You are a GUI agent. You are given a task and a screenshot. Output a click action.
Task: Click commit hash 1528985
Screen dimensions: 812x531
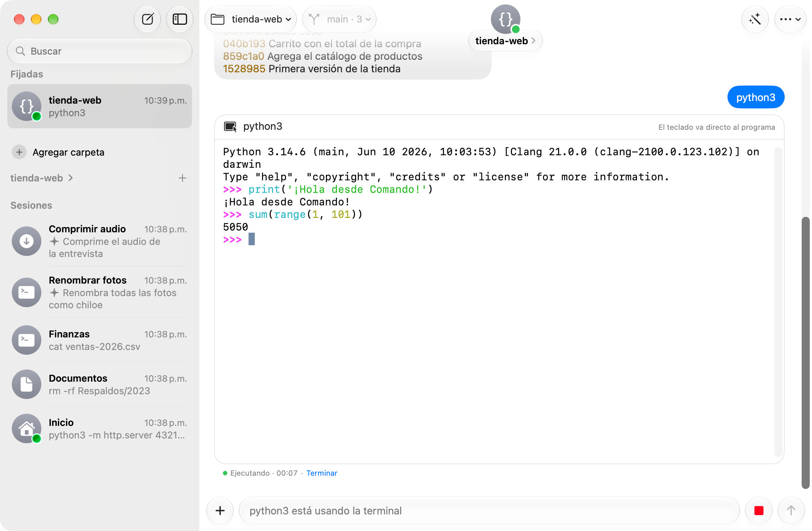click(x=244, y=69)
